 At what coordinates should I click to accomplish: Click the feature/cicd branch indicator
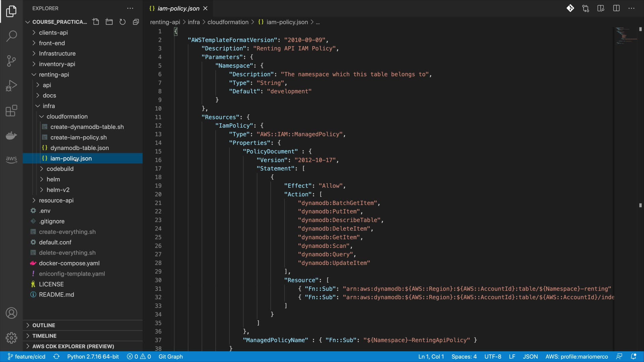[27, 356]
